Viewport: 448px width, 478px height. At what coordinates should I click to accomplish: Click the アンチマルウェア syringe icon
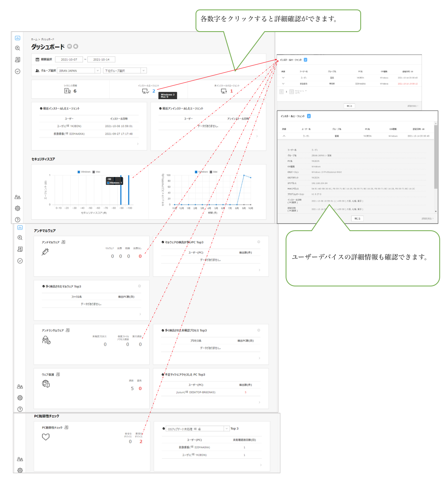(x=45, y=252)
